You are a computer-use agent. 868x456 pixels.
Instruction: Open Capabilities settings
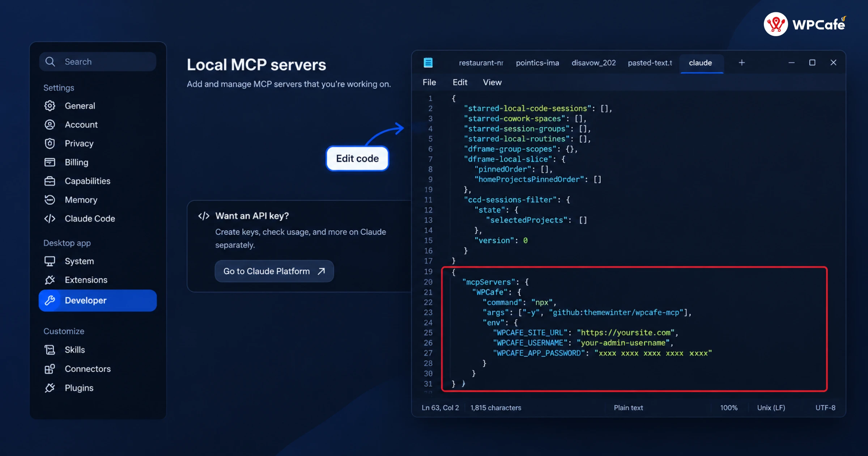pyautogui.click(x=88, y=181)
